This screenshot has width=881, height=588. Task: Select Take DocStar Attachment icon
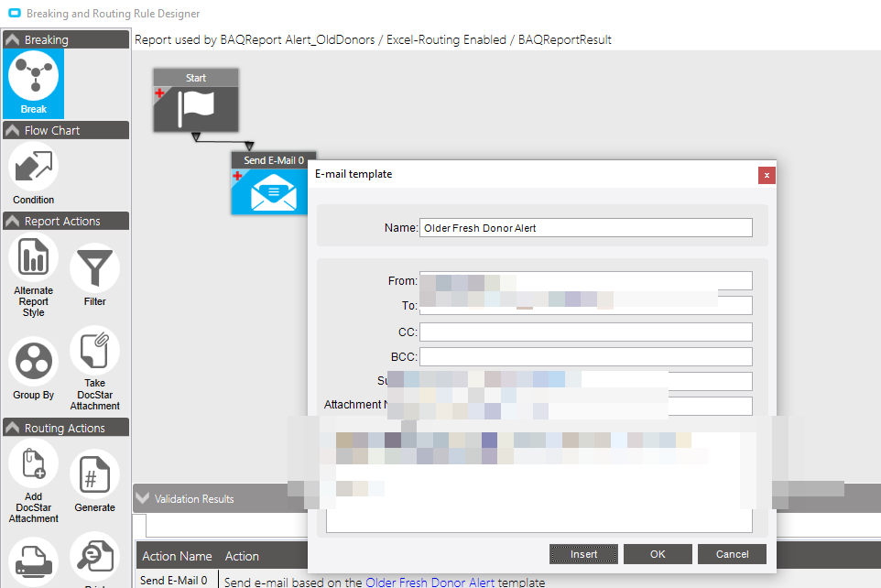(94, 369)
